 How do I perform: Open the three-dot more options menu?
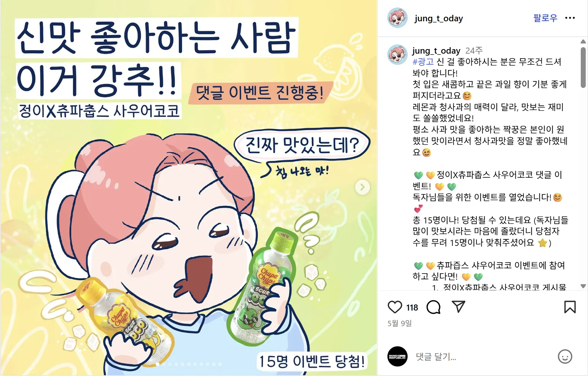click(570, 18)
